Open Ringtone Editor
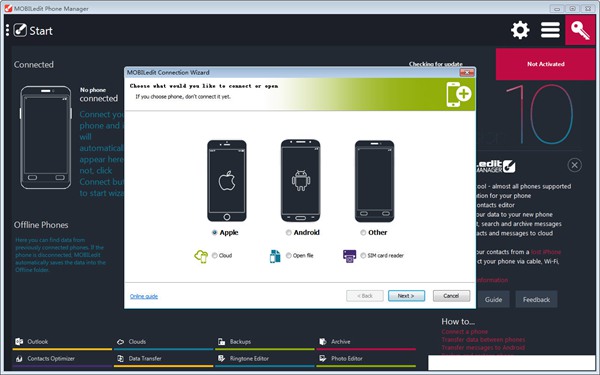600x375 pixels. [x=265, y=359]
